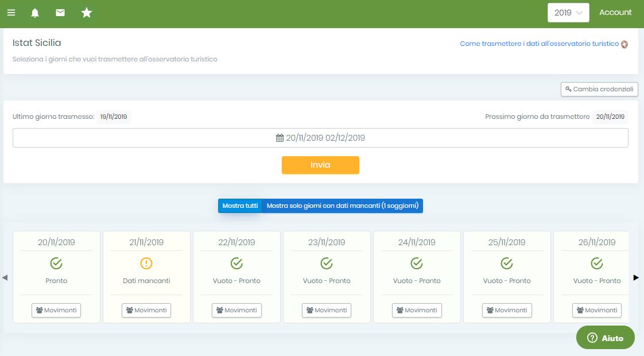The height and width of the screenshot is (356, 644).
Task: Open the Account menu
Action: click(x=615, y=12)
